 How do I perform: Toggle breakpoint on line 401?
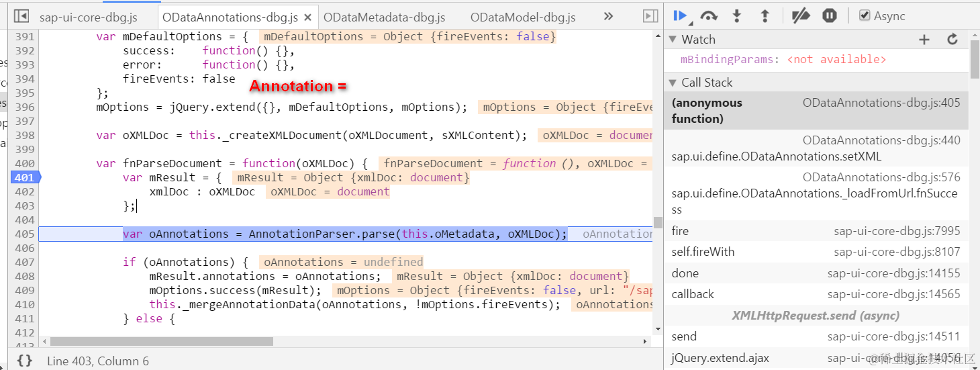(x=26, y=177)
